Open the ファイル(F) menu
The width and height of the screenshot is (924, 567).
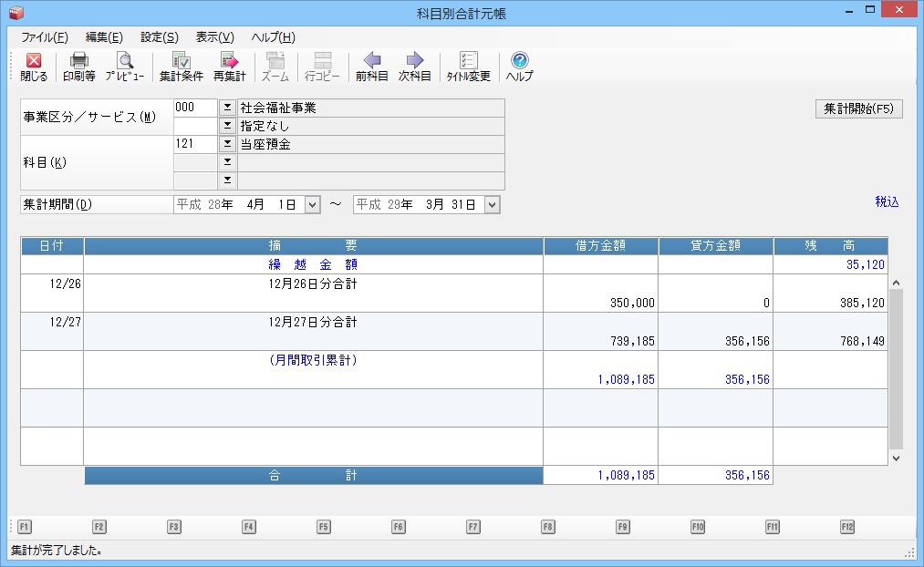click(x=45, y=37)
